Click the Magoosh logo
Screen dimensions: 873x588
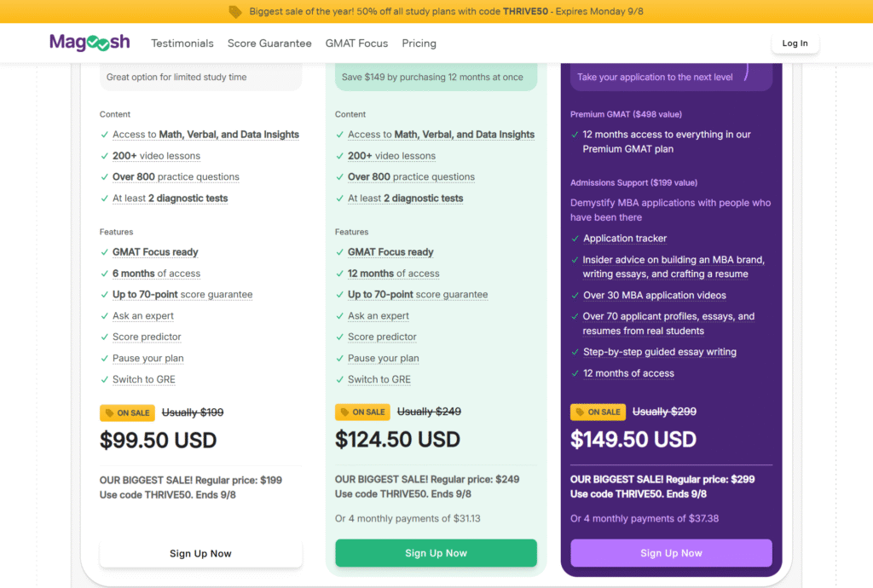click(x=90, y=43)
